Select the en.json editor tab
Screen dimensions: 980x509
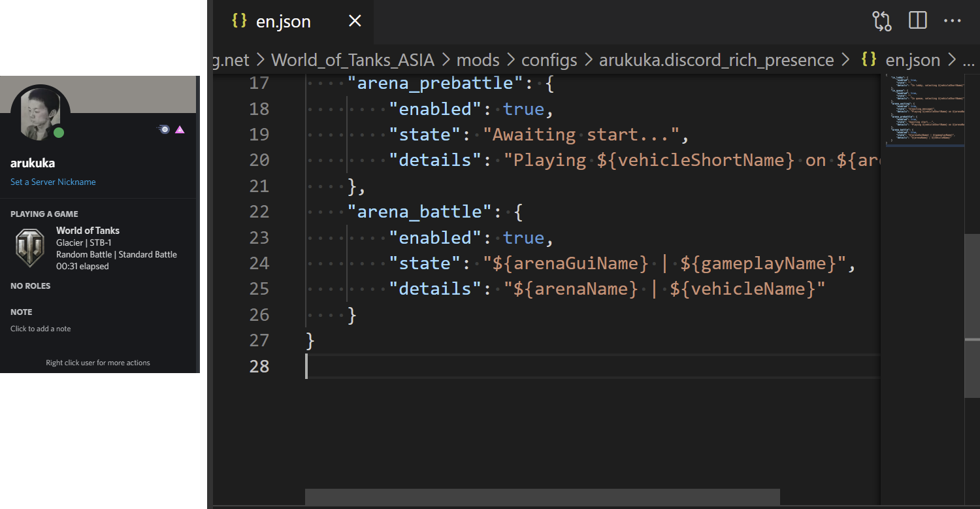pyautogui.click(x=283, y=22)
